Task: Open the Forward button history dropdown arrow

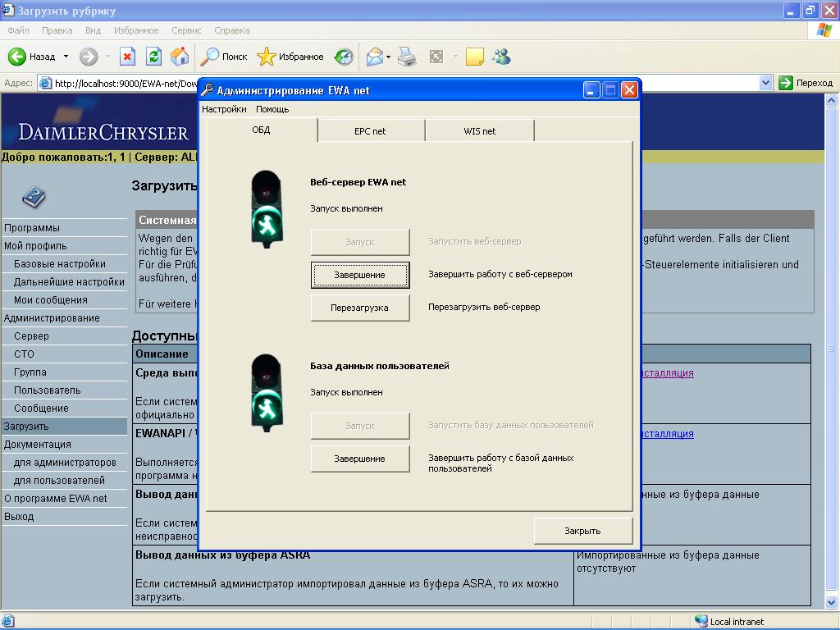Action: [107, 57]
